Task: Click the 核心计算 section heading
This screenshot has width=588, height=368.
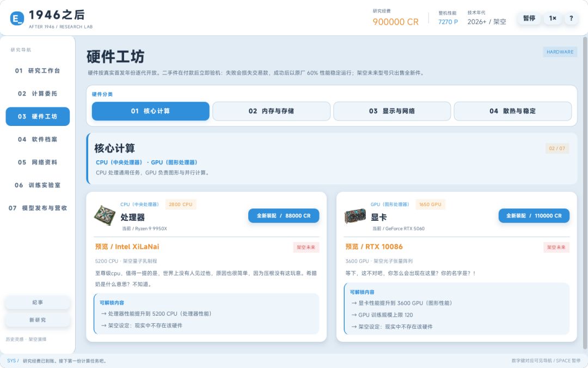Action: point(115,148)
